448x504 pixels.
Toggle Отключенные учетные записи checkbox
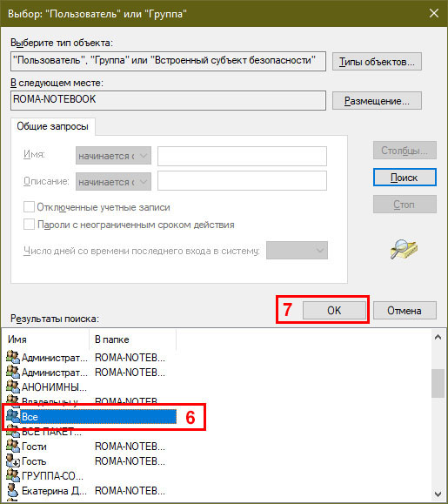click(x=29, y=207)
